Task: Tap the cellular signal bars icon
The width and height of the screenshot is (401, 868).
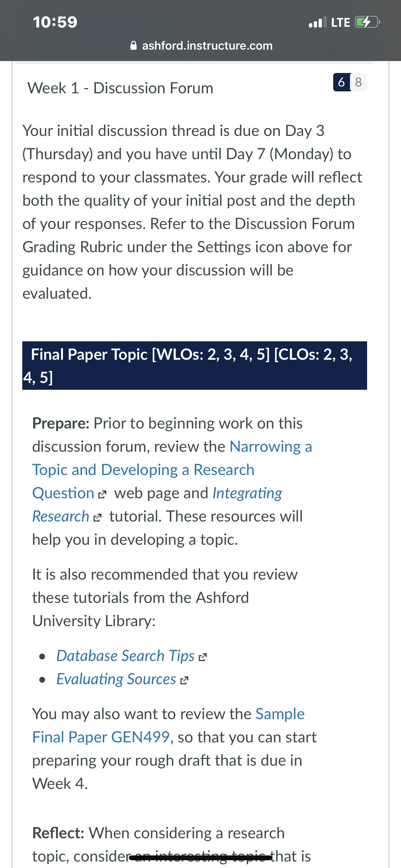Action: pyautogui.click(x=317, y=22)
